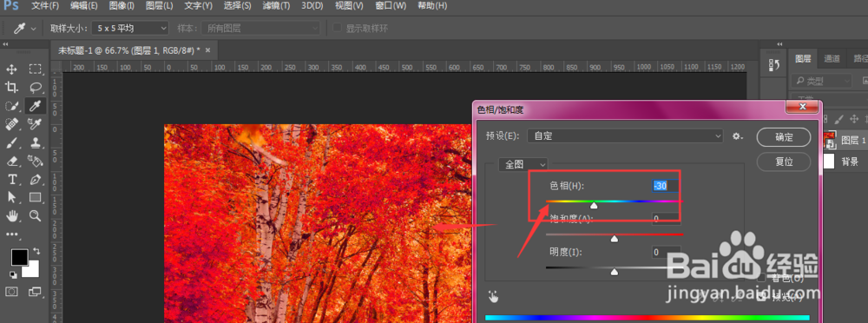The height and width of the screenshot is (323, 868).
Task: Click the 确定 button
Action: click(784, 137)
